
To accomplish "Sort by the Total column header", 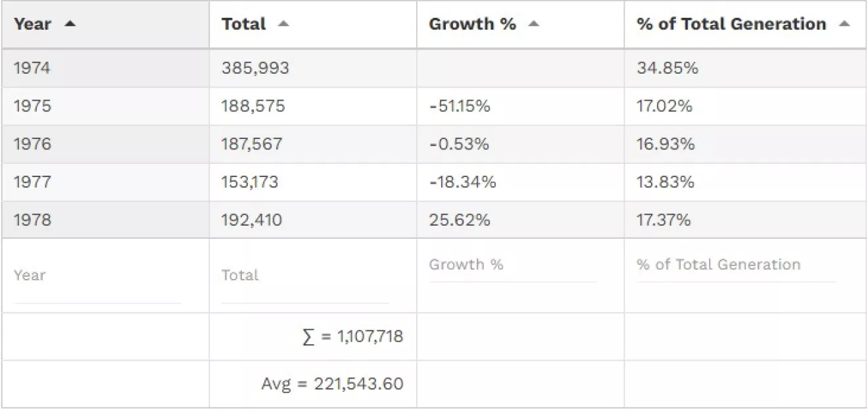I will pyautogui.click(x=243, y=24).
